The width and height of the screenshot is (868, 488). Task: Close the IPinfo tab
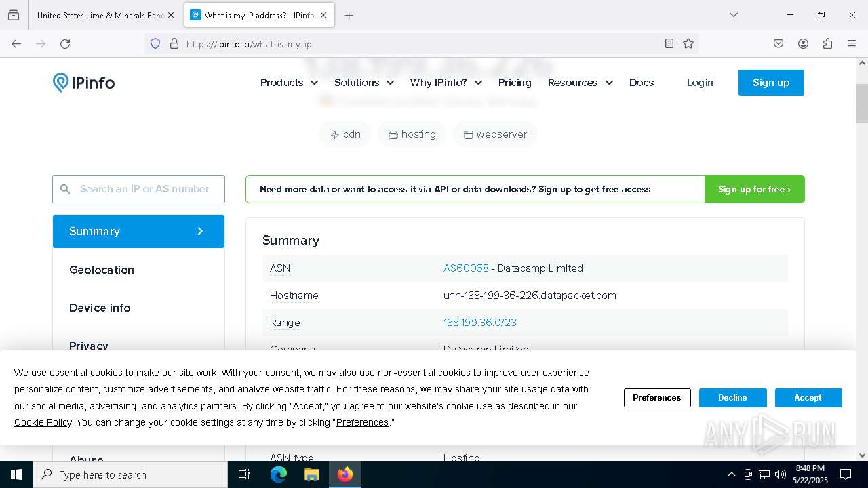[x=323, y=15]
